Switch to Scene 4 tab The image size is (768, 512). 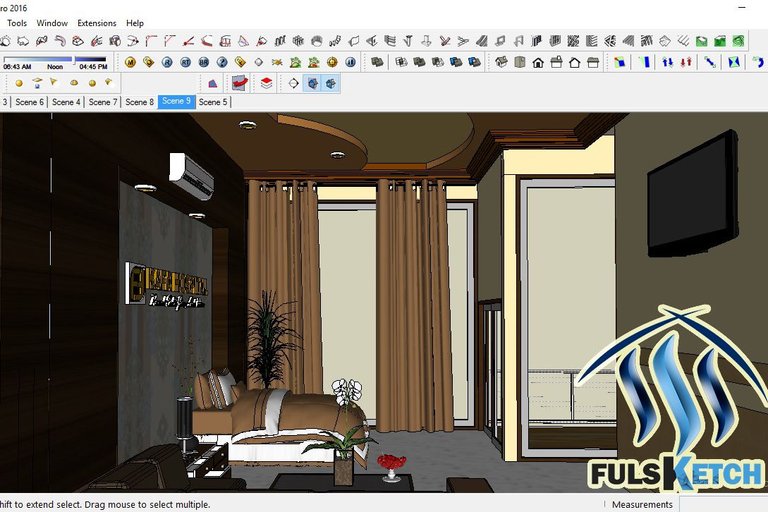[x=66, y=102]
